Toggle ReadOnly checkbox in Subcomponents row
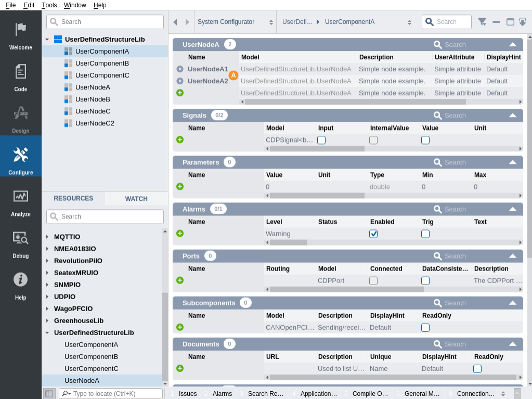 click(425, 327)
